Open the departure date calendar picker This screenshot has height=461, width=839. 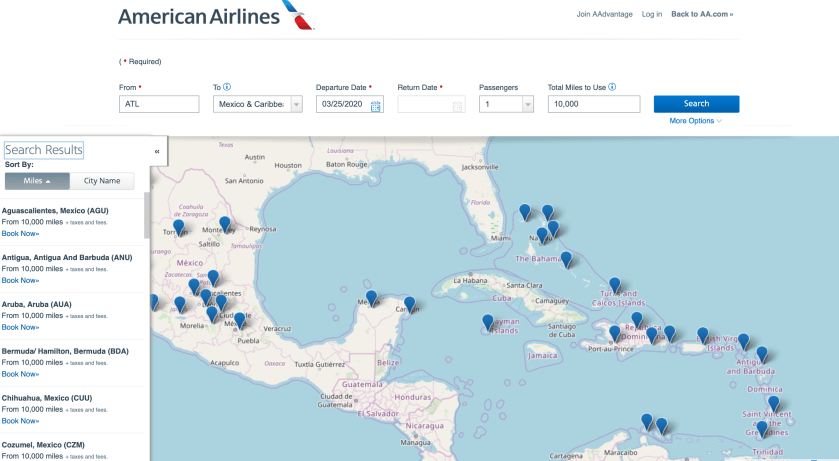(376, 105)
